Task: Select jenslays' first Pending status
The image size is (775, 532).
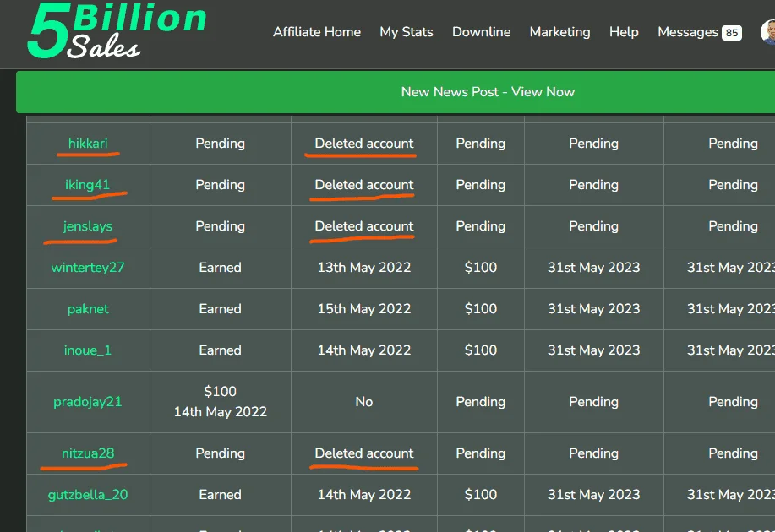Action: point(221,226)
